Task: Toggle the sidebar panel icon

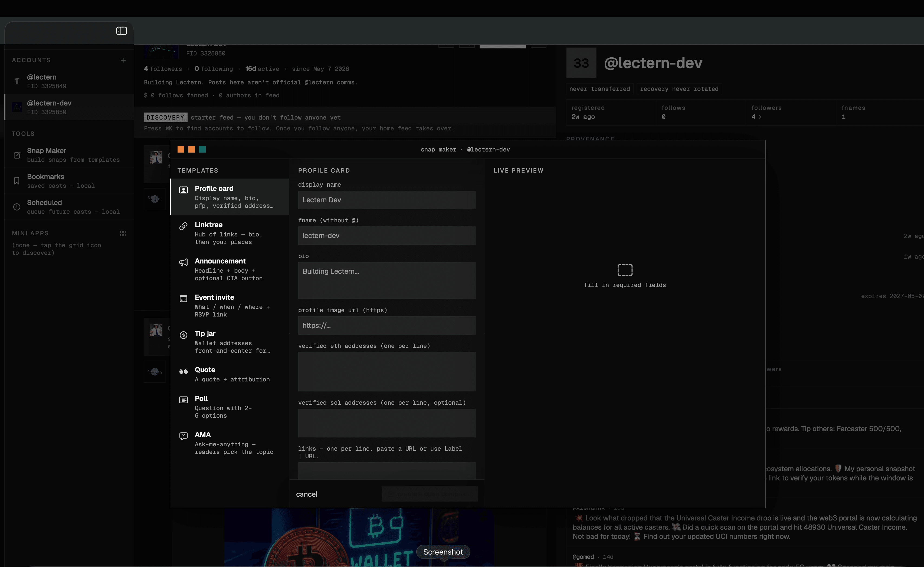Action: pos(121,31)
